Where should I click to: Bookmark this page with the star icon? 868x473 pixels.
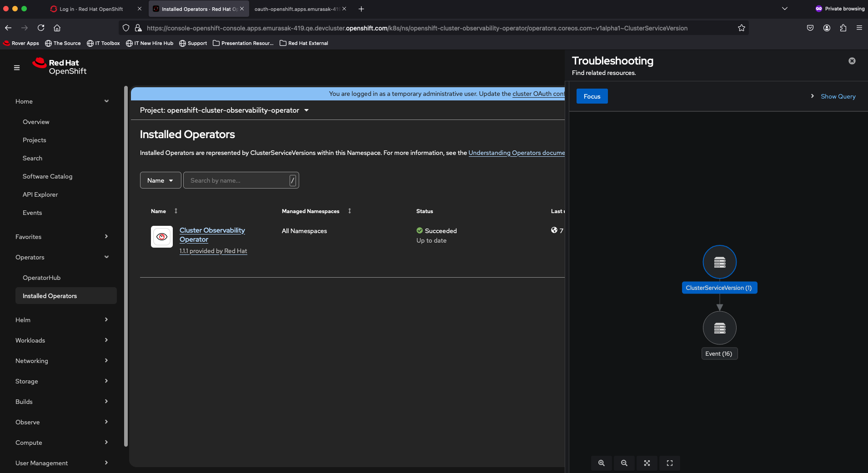point(741,28)
